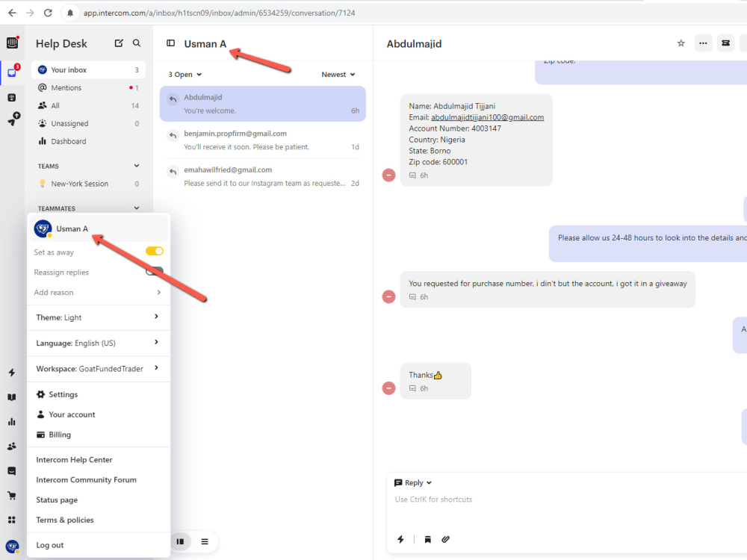This screenshot has height=560, width=747.
Task: Toggle the Set as away switch
Action: click(x=155, y=252)
